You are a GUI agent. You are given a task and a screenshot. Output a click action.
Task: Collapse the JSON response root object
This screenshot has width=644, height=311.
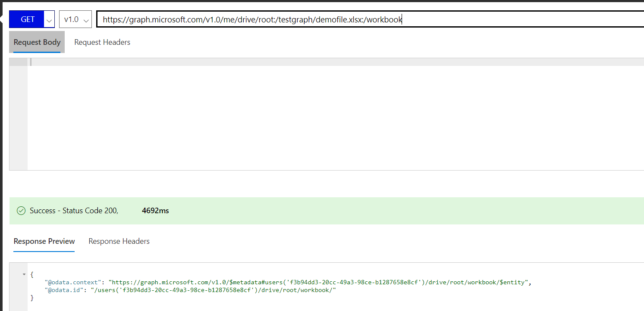tap(25, 274)
